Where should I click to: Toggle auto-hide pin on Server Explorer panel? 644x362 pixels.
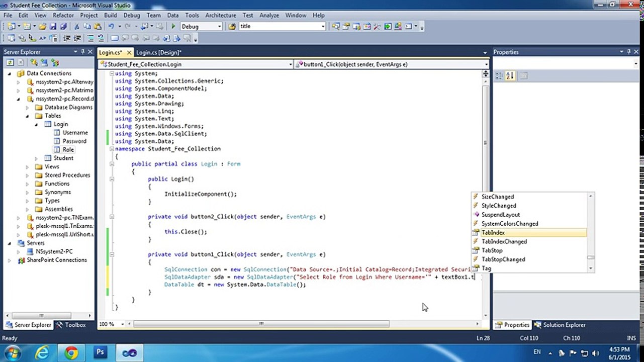(x=83, y=52)
